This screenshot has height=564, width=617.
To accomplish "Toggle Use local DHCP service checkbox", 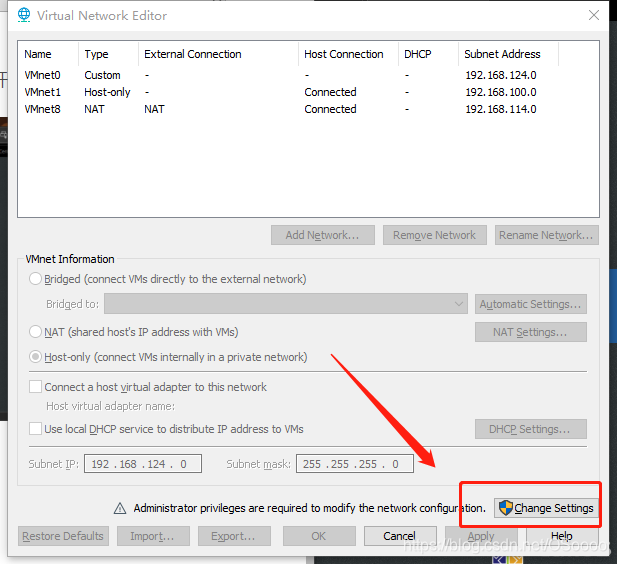I will [35, 428].
